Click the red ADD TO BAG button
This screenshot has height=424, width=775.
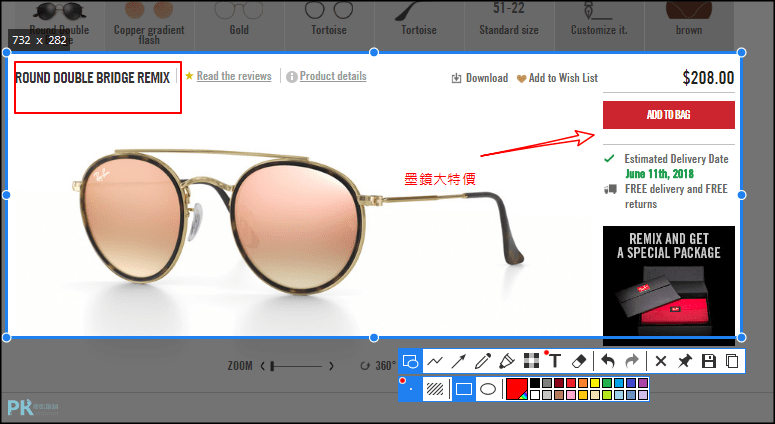click(669, 115)
